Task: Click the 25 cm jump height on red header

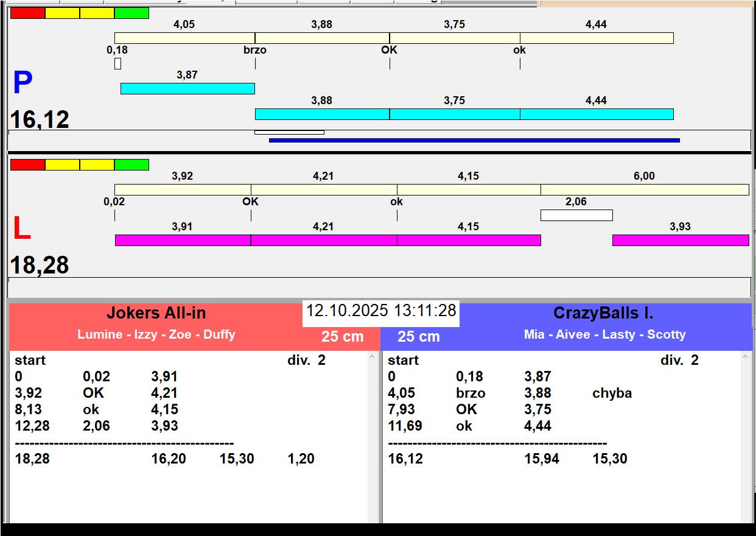Action: (x=343, y=336)
